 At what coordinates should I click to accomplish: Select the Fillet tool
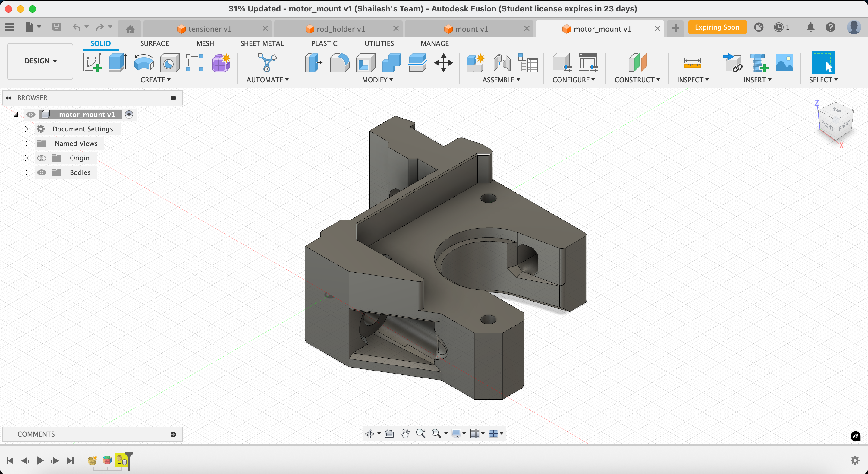[340, 62]
